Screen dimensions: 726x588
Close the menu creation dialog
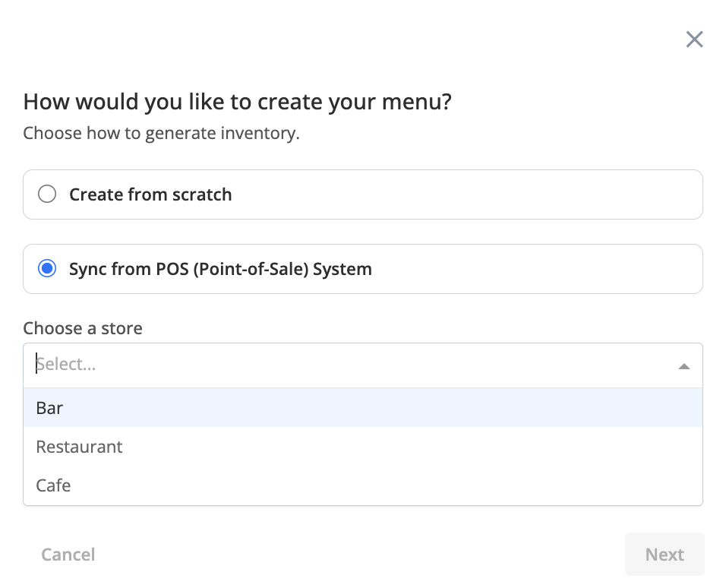coord(694,40)
